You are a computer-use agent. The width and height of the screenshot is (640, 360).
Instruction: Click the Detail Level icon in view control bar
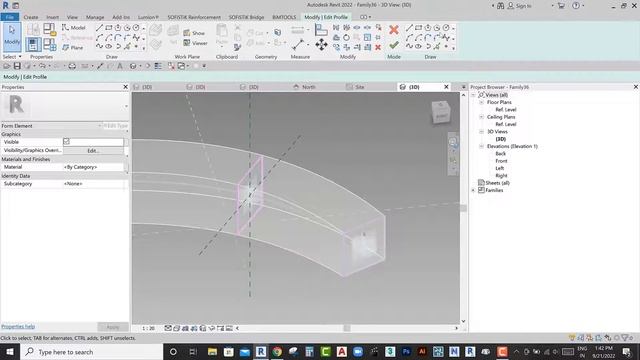[168, 328]
